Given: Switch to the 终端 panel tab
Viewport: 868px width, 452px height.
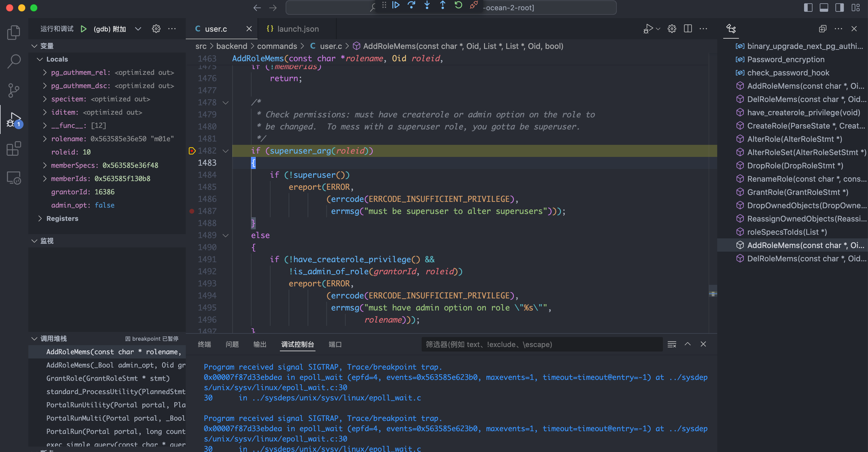Looking at the screenshot, I should pyautogui.click(x=204, y=344).
